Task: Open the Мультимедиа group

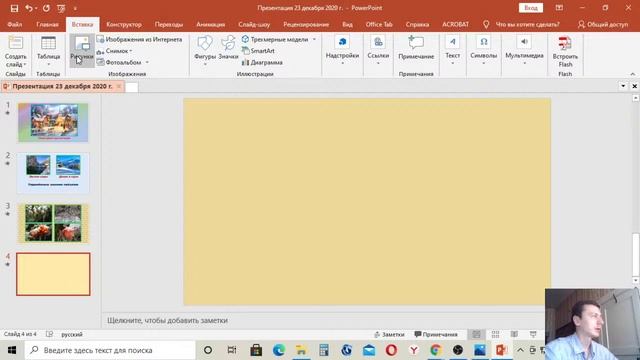Action: pyautogui.click(x=524, y=50)
